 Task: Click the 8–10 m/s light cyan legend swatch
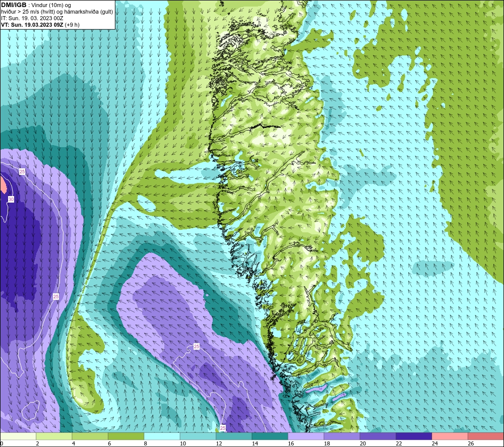(162, 436)
